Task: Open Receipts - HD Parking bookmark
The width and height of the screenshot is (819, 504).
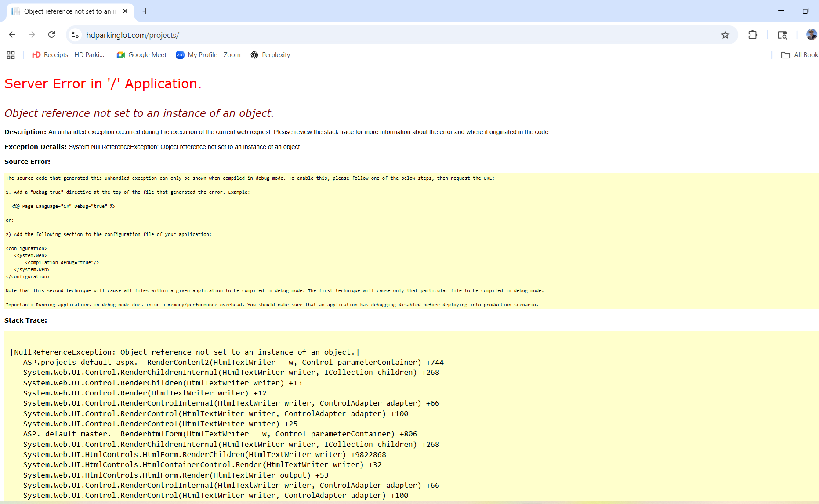Action: tap(69, 55)
